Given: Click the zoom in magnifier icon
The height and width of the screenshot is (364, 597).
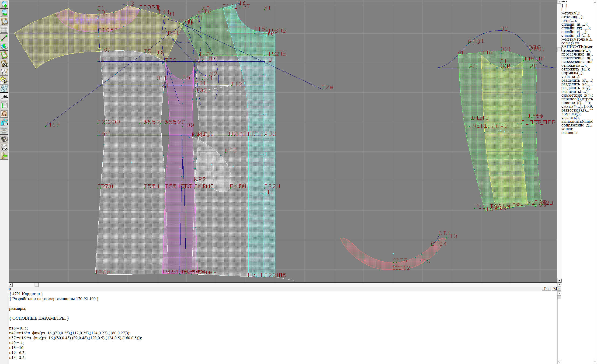Looking at the screenshot, I should 4,4.
